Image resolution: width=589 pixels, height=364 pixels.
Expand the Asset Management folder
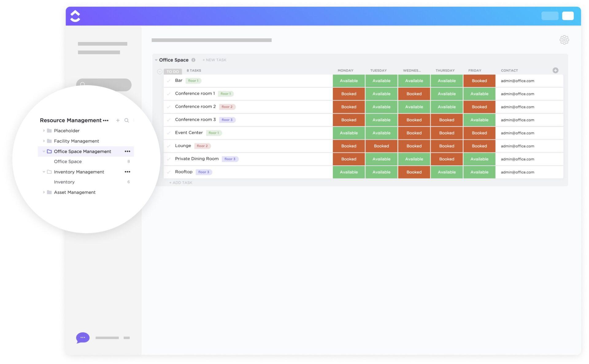(x=44, y=193)
